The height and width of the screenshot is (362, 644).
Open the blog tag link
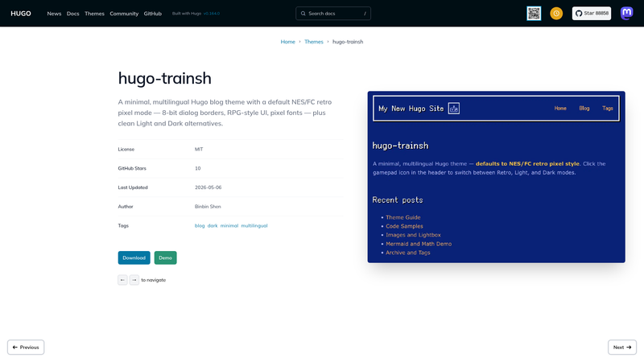point(200,226)
